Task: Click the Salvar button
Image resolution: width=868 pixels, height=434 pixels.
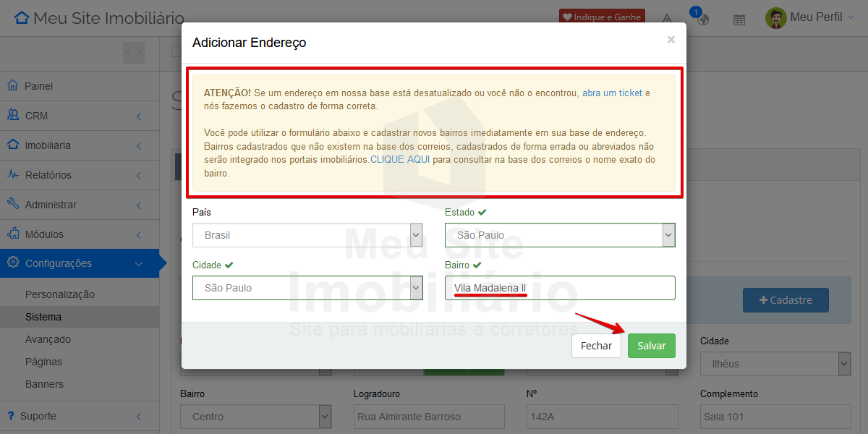Action: [651, 346]
